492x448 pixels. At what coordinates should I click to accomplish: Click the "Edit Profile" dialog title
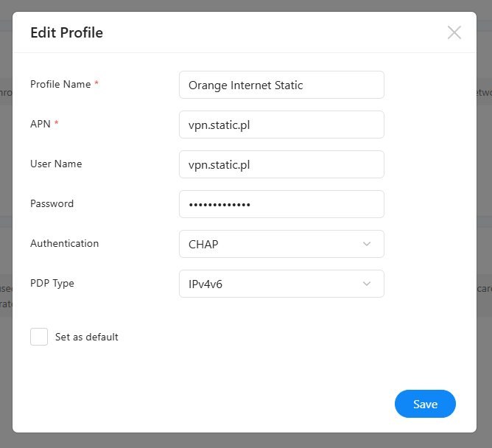pyautogui.click(x=66, y=32)
